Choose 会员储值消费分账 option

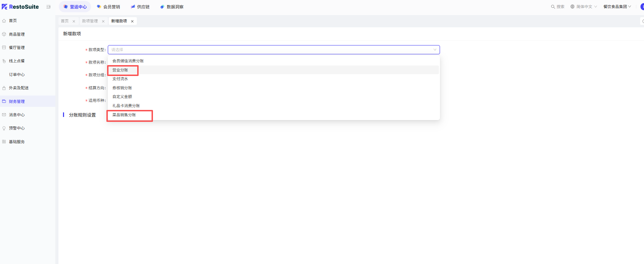pos(128,61)
